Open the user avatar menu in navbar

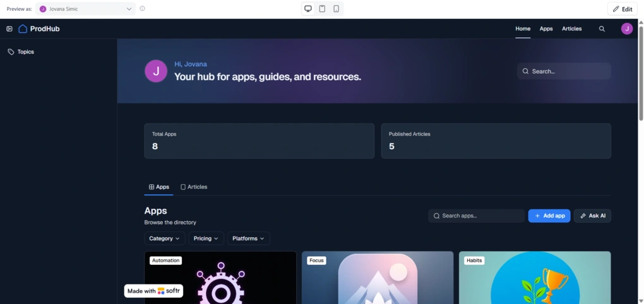(x=626, y=29)
